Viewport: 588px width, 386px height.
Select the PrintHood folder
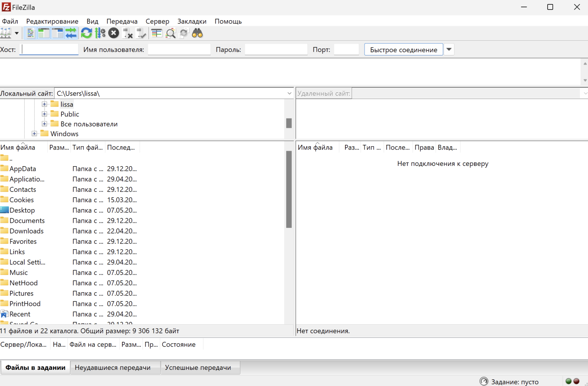coord(21,304)
